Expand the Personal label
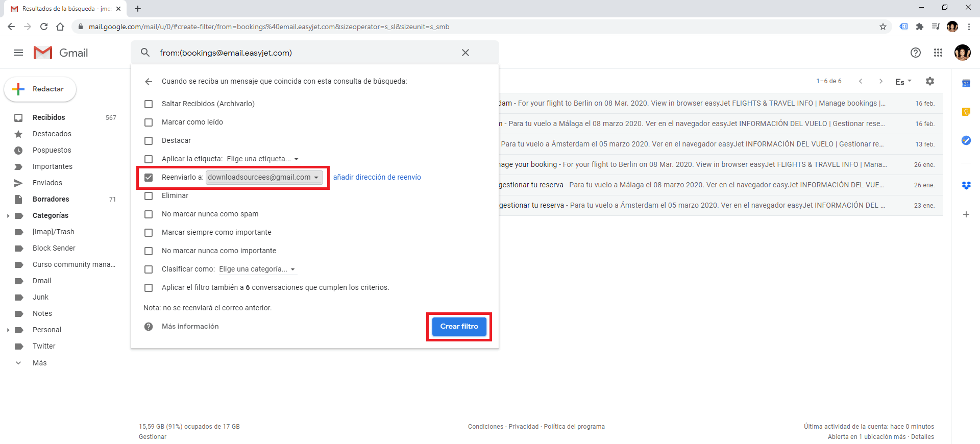Image resolution: width=980 pixels, height=444 pixels. point(8,330)
